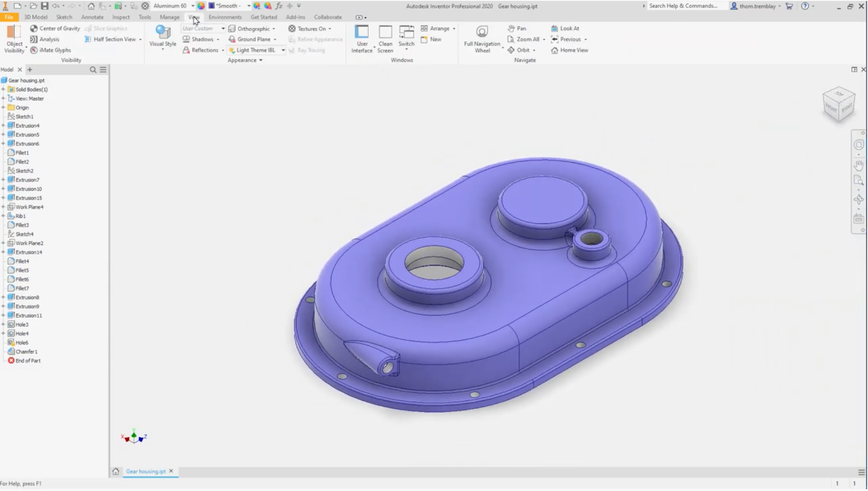868x491 pixels.
Task: Expand the Rib1 feature node
Action: click(x=3, y=216)
